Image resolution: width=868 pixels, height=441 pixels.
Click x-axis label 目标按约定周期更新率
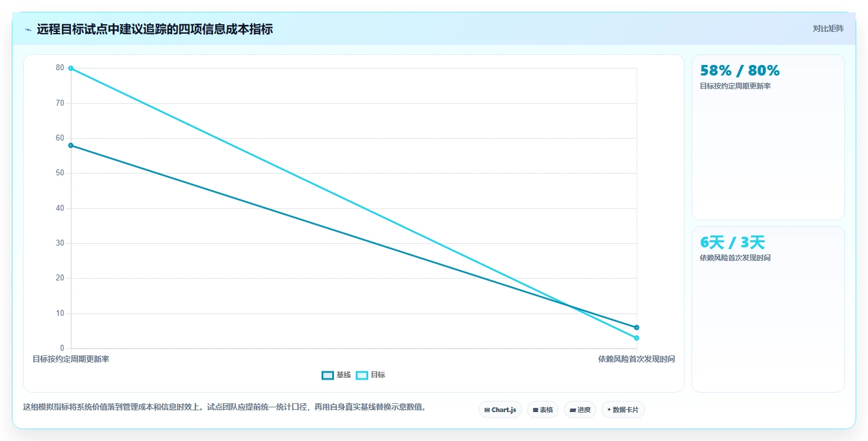point(71,359)
